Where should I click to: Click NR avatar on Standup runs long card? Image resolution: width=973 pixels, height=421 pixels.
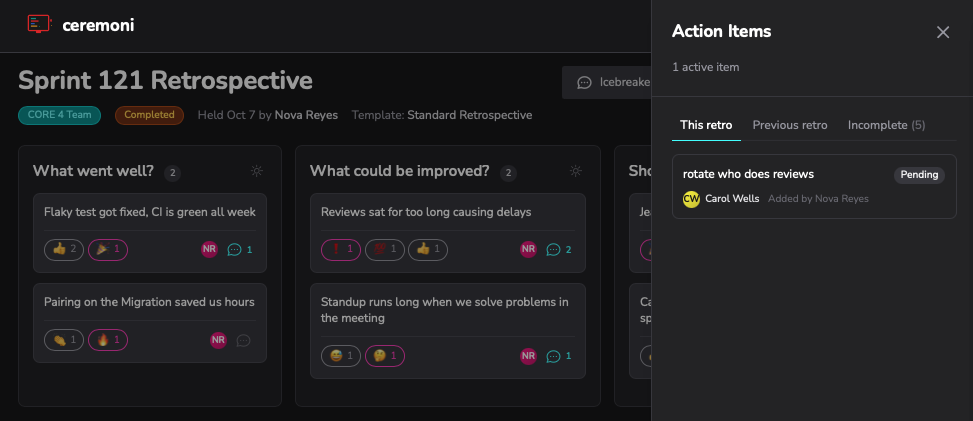[528, 356]
